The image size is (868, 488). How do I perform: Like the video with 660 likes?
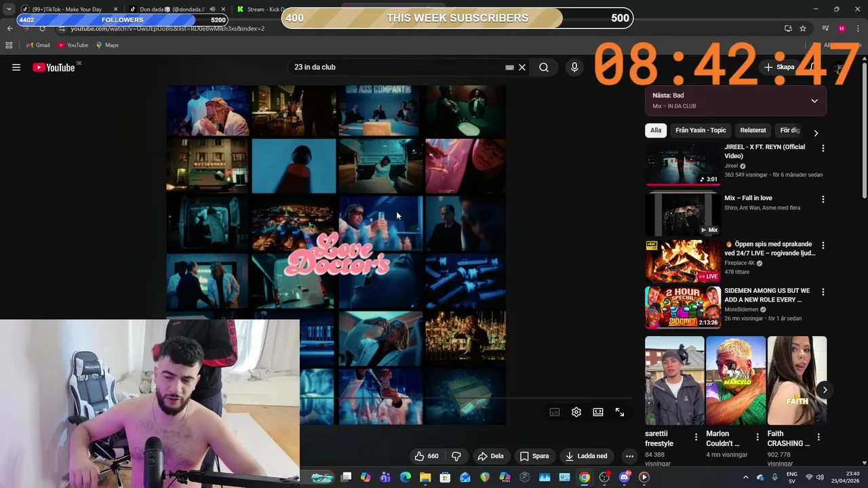pyautogui.click(x=427, y=456)
